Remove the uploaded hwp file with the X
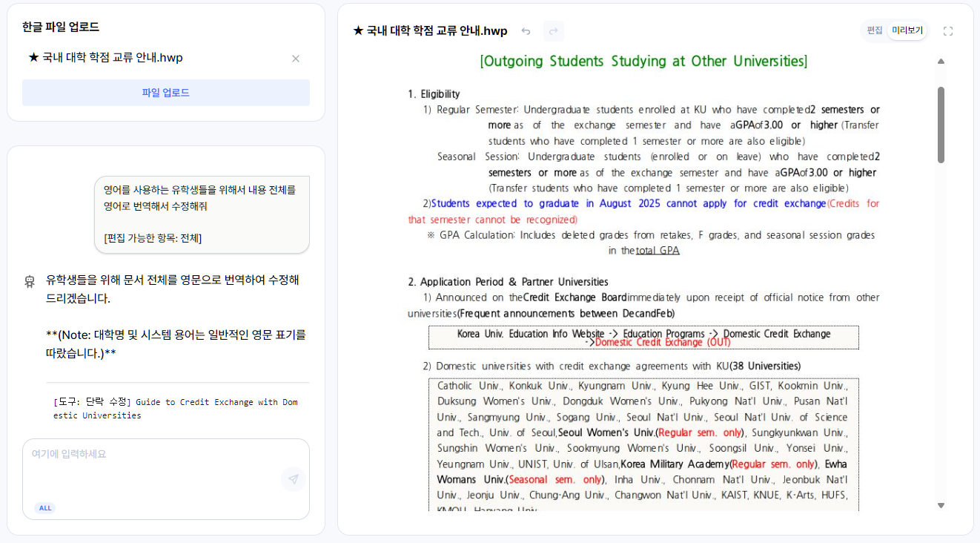The image size is (980, 543). tap(296, 59)
